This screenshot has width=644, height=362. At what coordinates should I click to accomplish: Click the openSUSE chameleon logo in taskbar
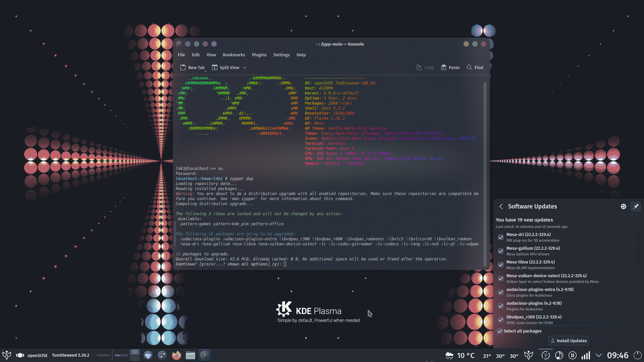[20, 355]
